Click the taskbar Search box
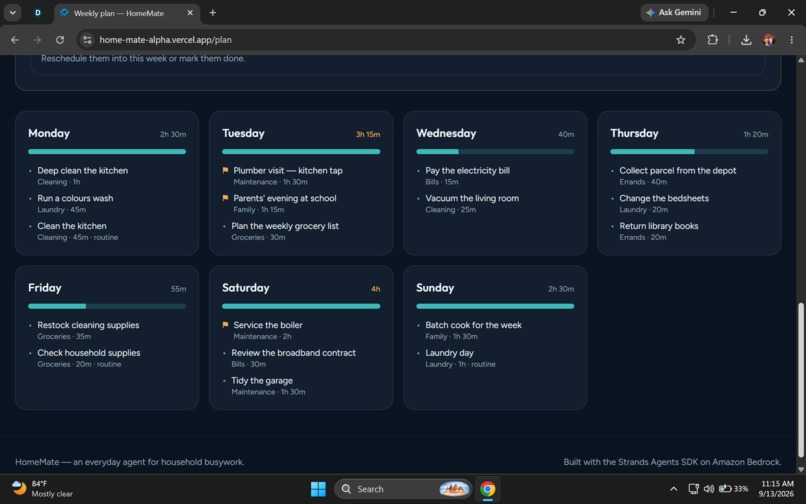The height and width of the screenshot is (504, 806). [x=403, y=489]
